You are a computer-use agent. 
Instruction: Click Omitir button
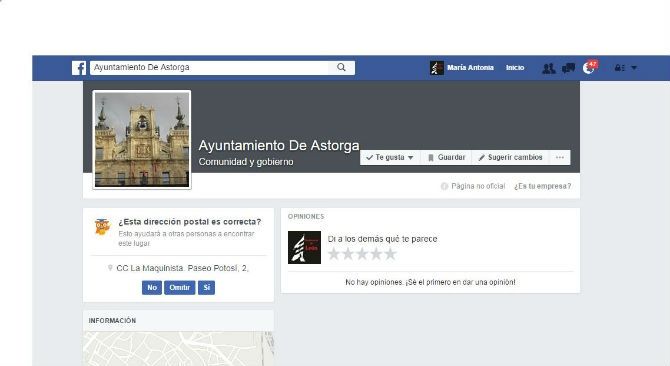(x=179, y=287)
